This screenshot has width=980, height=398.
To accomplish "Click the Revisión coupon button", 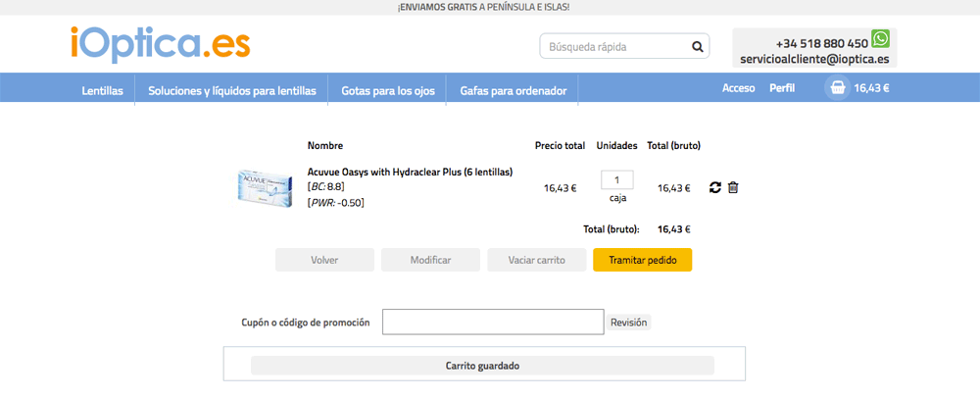I will 629,323.
